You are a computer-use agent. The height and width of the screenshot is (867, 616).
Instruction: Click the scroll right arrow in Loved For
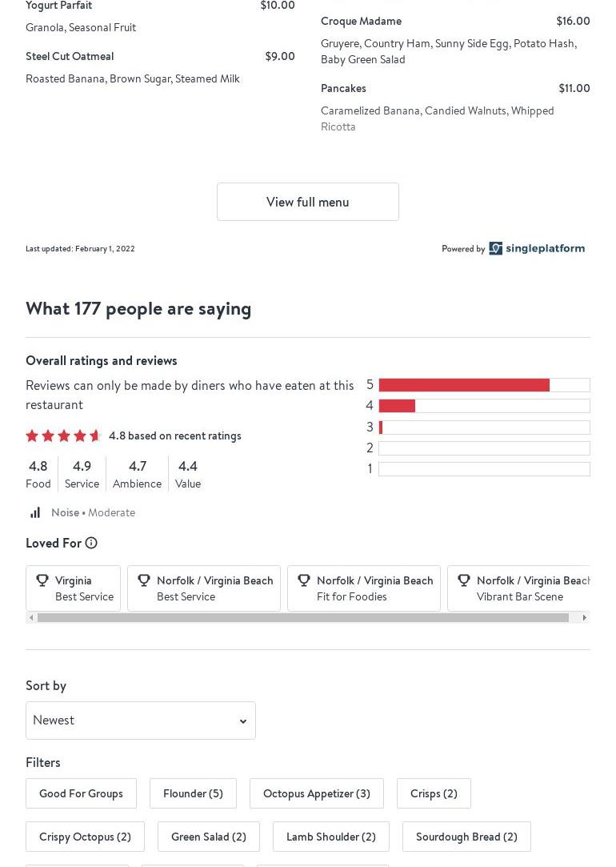point(584,617)
